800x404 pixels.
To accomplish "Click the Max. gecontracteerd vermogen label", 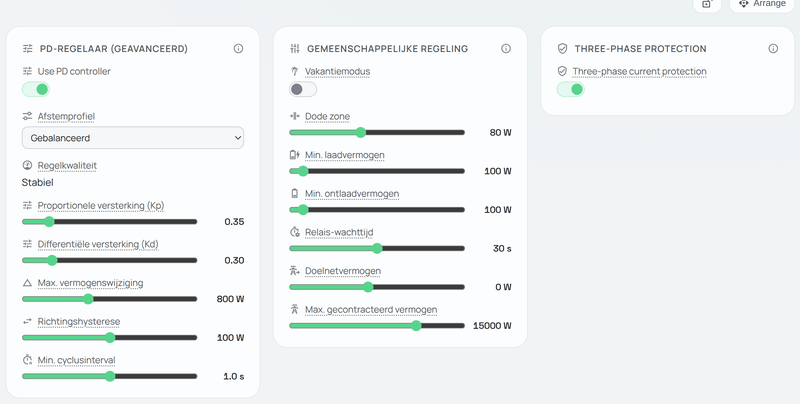I will (x=371, y=310).
